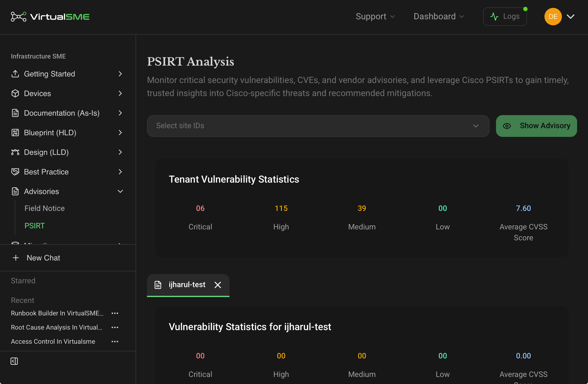Click the ijharul-test CVSS value 0.00
588x384 pixels.
tap(523, 356)
